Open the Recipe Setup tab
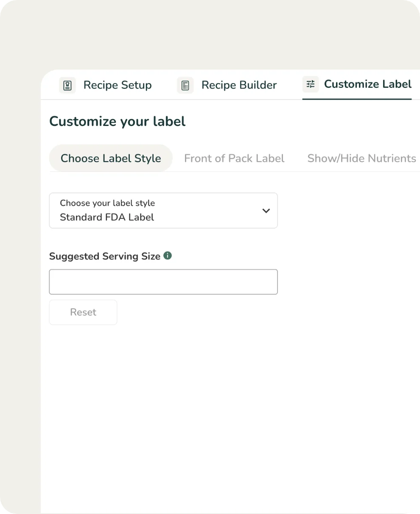This screenshot has height=514, width=420. tap(117, 85)
